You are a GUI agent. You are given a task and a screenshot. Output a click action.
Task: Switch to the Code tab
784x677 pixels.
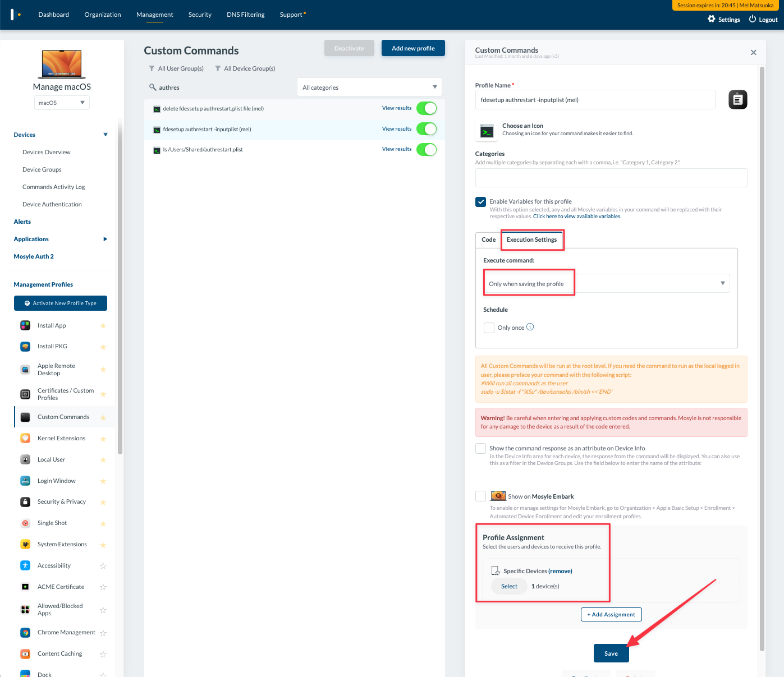click(488, 240)
